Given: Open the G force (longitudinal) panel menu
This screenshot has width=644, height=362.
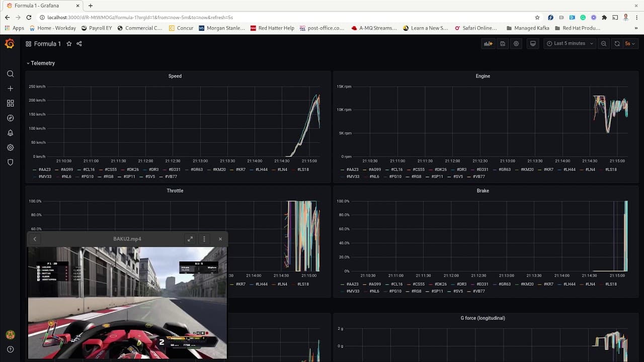Looking at the screenshot, I should [483, 318].
